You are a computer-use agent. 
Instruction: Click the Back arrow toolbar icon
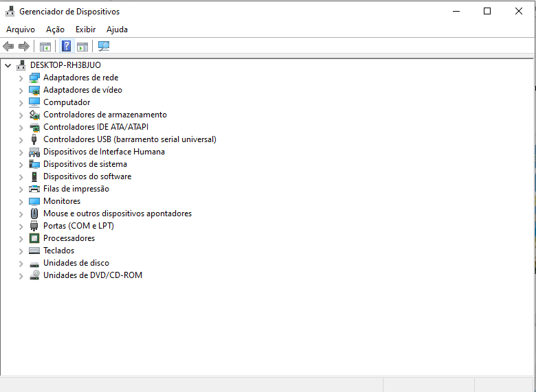click(x=8, y=46)
